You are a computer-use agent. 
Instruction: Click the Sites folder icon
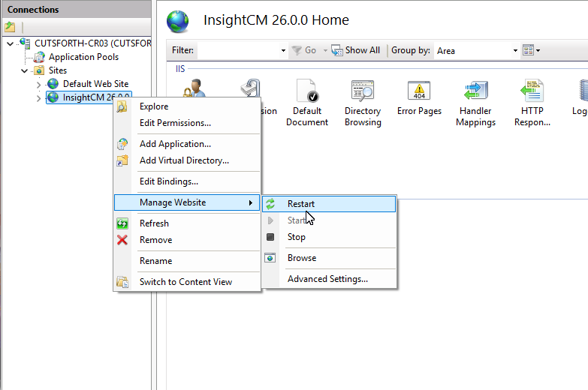(39, 70)
